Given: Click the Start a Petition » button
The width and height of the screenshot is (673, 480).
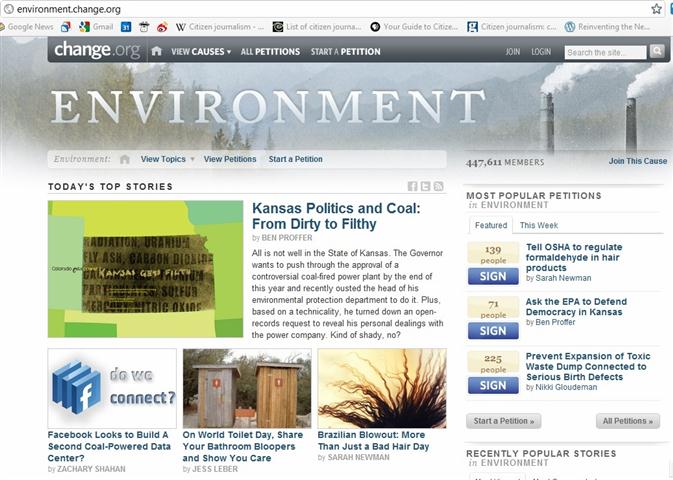Looking at the screenshot, I should pos(503,421).
